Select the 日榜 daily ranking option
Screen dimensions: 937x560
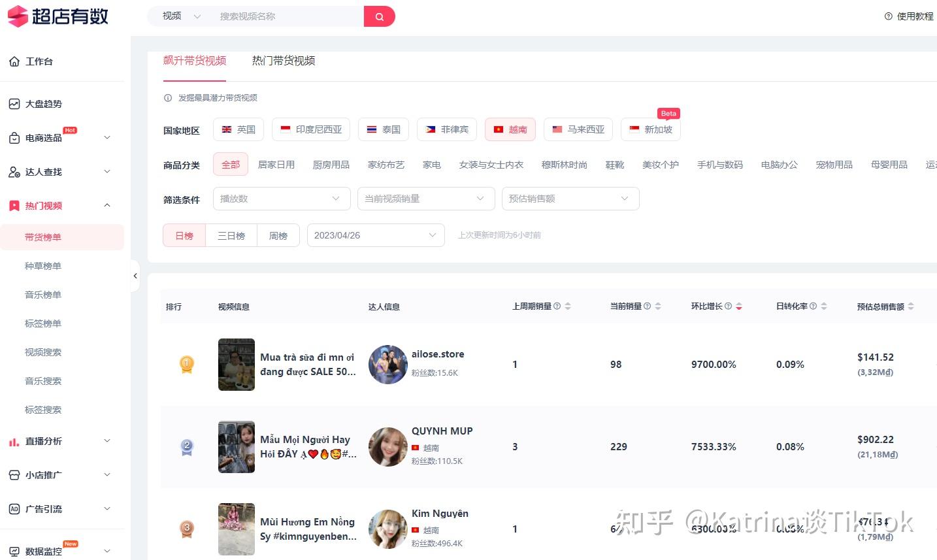184,235
